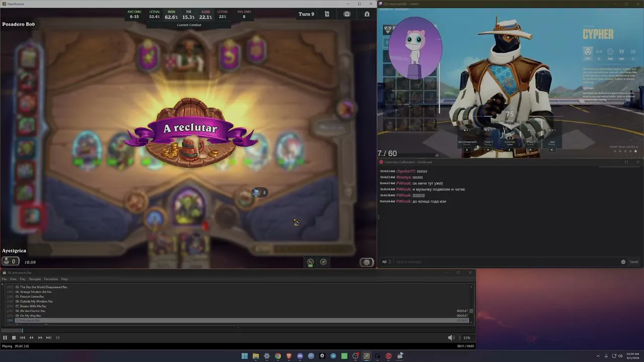Click the TIE 15.3% combat stat

click(x=189, y=15)
